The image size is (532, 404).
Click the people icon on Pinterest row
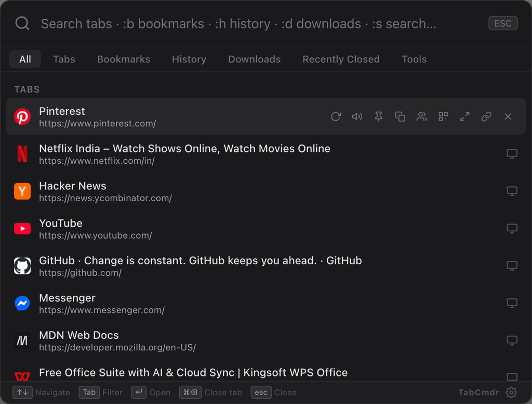pyautogui.click(x=422, y=117)
